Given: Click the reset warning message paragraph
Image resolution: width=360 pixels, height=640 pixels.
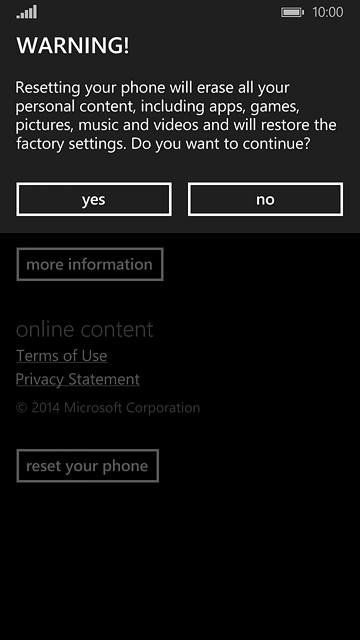Looking at the screenshot, I should (176, 116).
